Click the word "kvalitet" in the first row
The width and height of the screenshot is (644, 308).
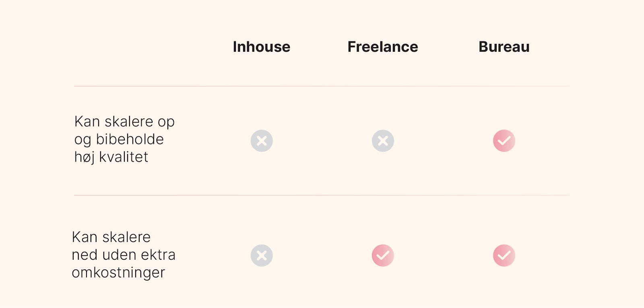pyautogui.click(x=124, y=157)
